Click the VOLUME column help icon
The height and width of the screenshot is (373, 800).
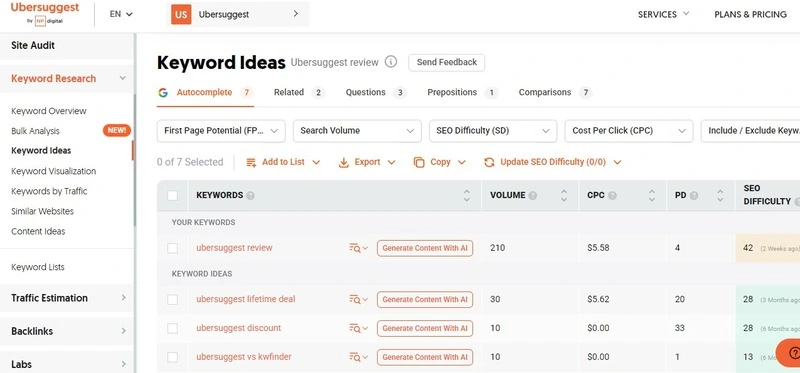533,195
